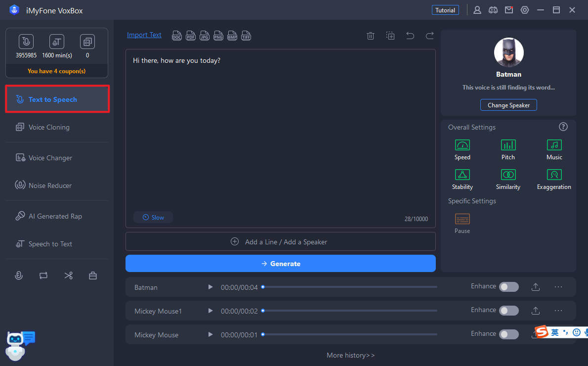This screenshot has width=588, height=366.
Task: Open the Slow speed selector
Action: (153, 217)
